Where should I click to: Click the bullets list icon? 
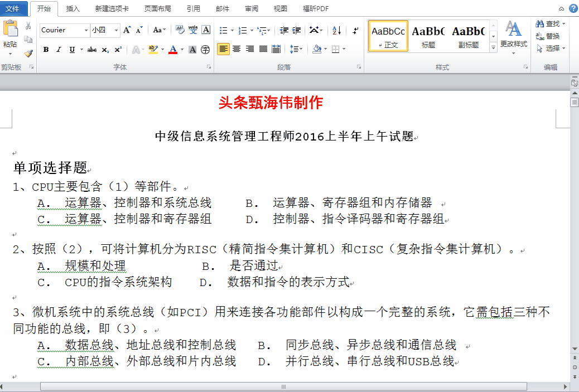(224, 30)
